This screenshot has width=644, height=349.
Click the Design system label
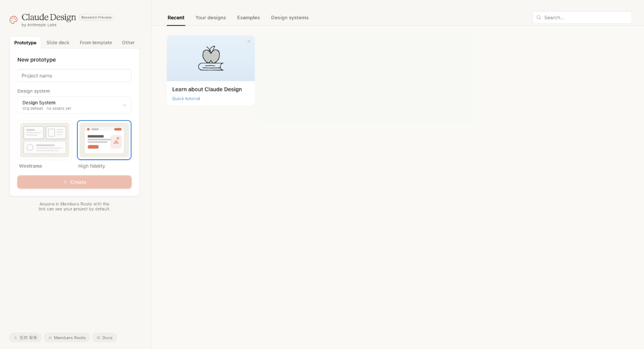tap(34, 91)
